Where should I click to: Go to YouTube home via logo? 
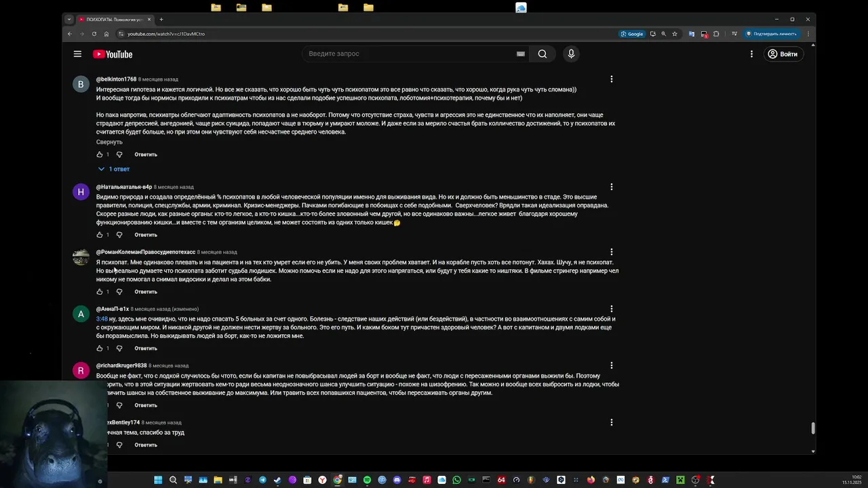113,54
